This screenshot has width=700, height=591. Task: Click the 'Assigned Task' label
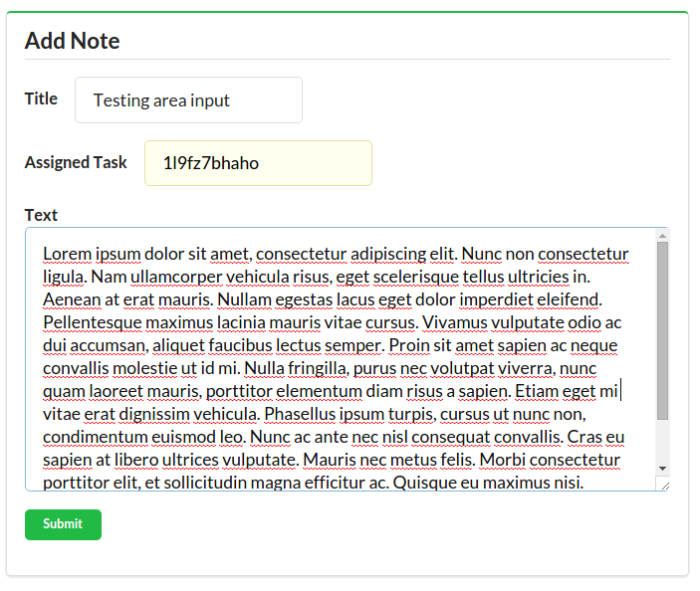pyautogui.click(x=76, y=162)
